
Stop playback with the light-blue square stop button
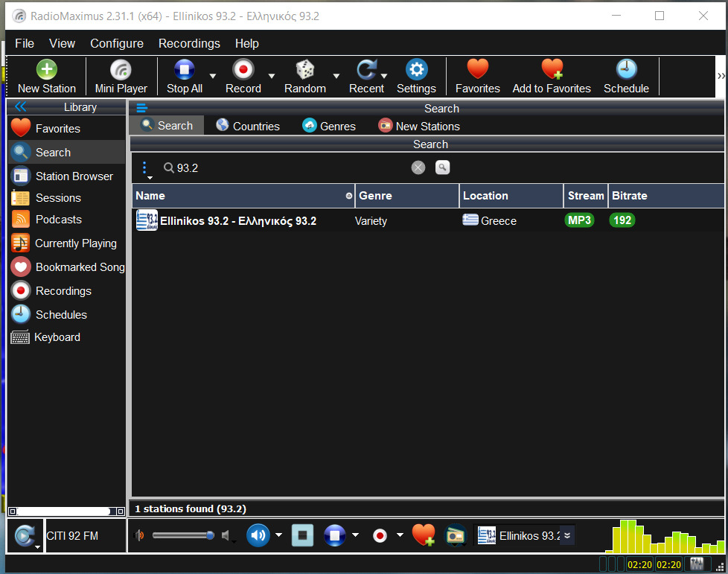click(302, 535)
